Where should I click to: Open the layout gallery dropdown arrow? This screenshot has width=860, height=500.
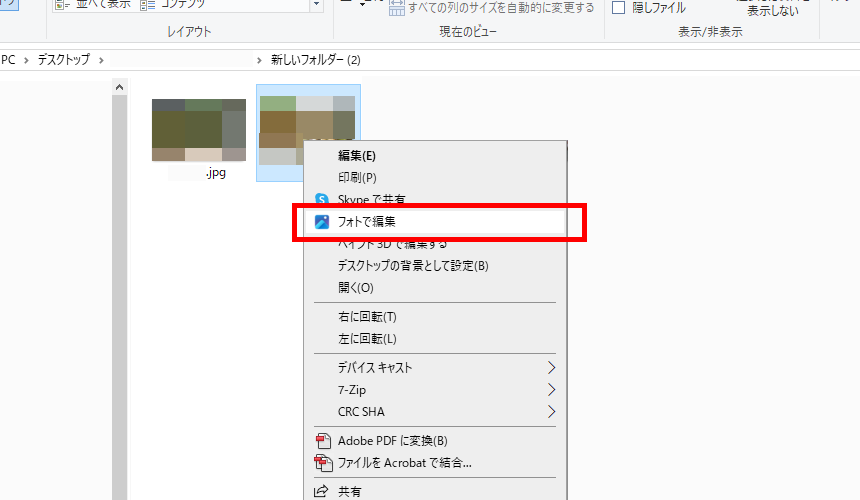coord(316,5)
